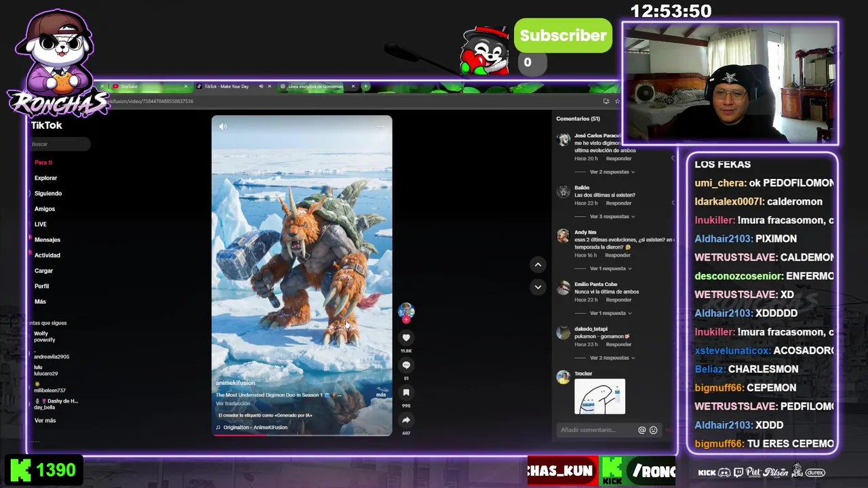Open the LIVE section
The width and height of the screenshot is (868, 488).
[x=41, y=224]
